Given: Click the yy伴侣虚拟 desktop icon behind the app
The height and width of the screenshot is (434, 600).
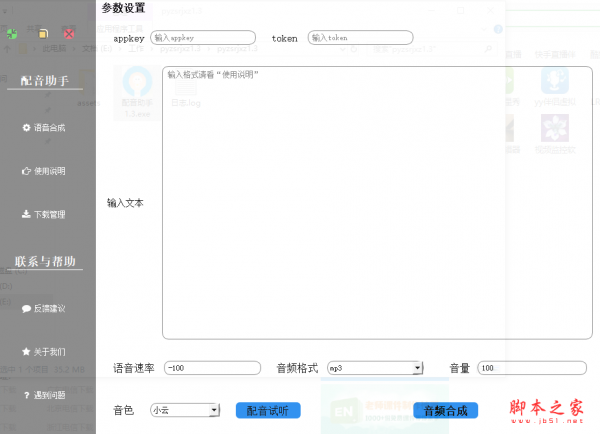Looking at the screenshot, I should coord(555,87).
